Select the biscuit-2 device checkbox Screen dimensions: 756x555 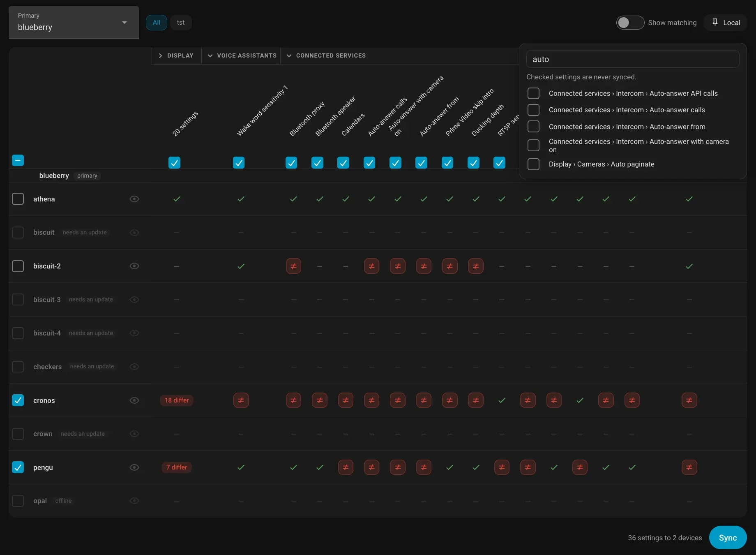[x=18, y=266]
